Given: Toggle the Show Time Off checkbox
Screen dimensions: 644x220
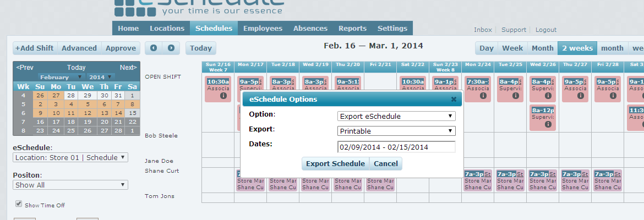Looking at the screenshot, I should point(19,204).
